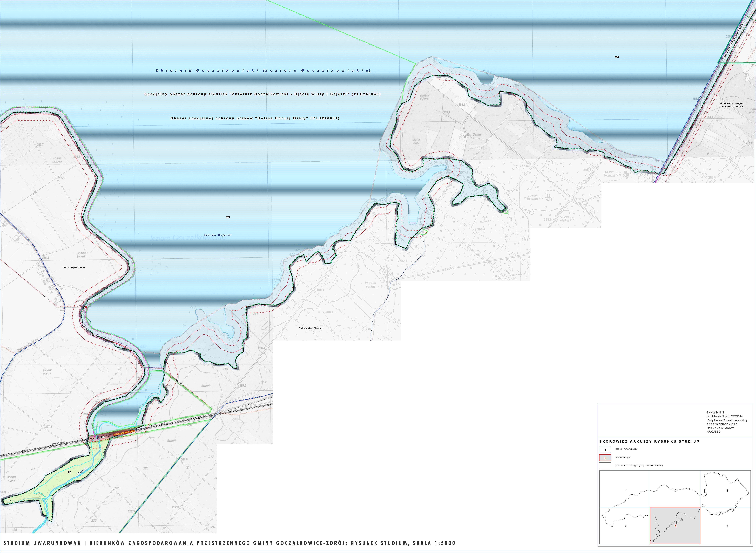Select sheet 6 cell in the index map
This screenshot has width=756, height=553.
point(725,526)
